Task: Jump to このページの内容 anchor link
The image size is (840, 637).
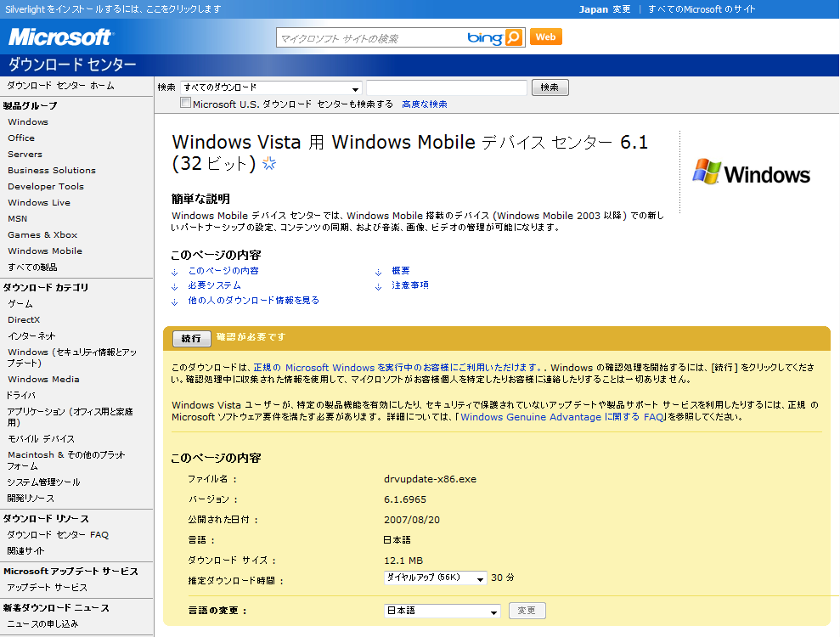Action: point(223,271)
